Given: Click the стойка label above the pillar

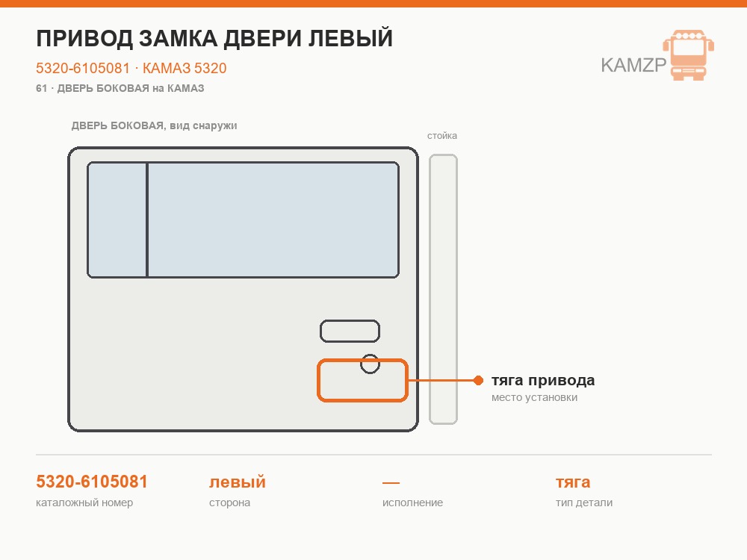Looking at the screenshot, I should [442, 136].
